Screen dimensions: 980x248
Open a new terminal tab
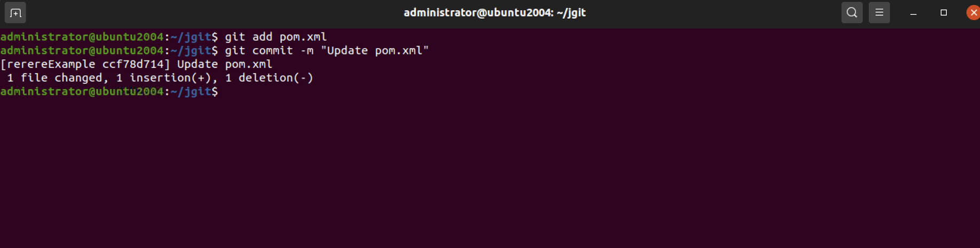tap(15, 13)
